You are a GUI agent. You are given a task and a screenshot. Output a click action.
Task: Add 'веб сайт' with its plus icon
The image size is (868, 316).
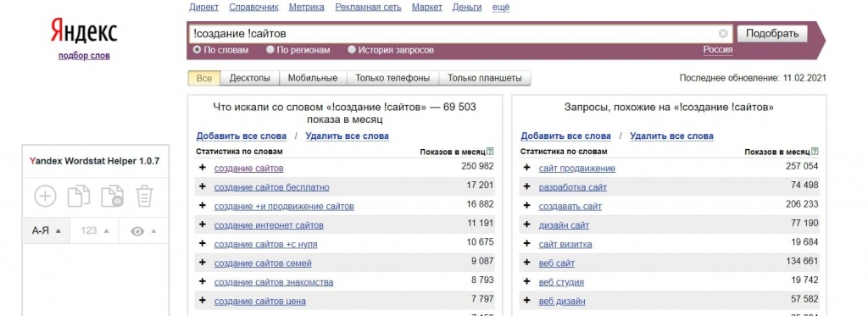tap(526, 263)
